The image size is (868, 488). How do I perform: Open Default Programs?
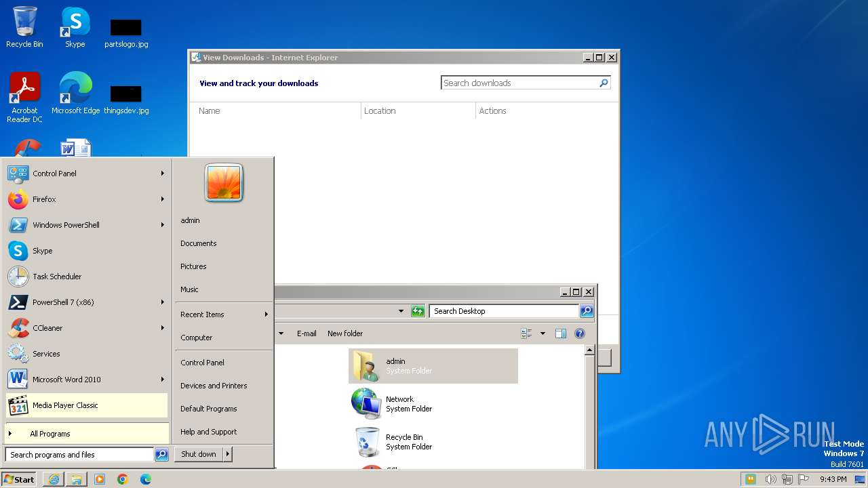[208, 409]
